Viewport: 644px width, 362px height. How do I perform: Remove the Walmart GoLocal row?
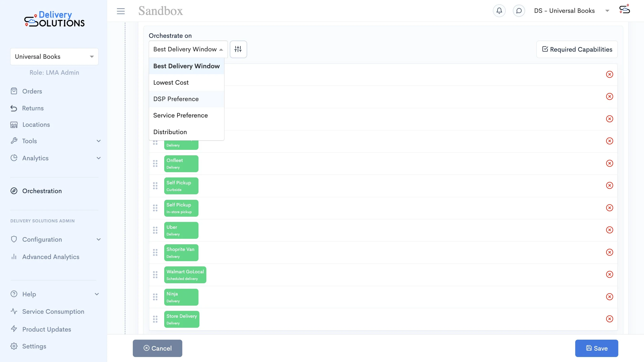(x=609, y=274)
